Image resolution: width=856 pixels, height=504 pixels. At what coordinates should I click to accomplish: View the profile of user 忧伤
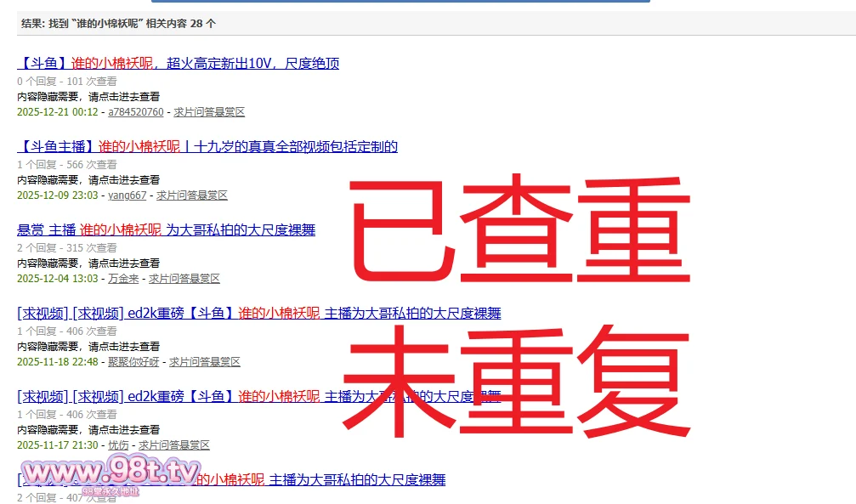(x=118, y=445)
